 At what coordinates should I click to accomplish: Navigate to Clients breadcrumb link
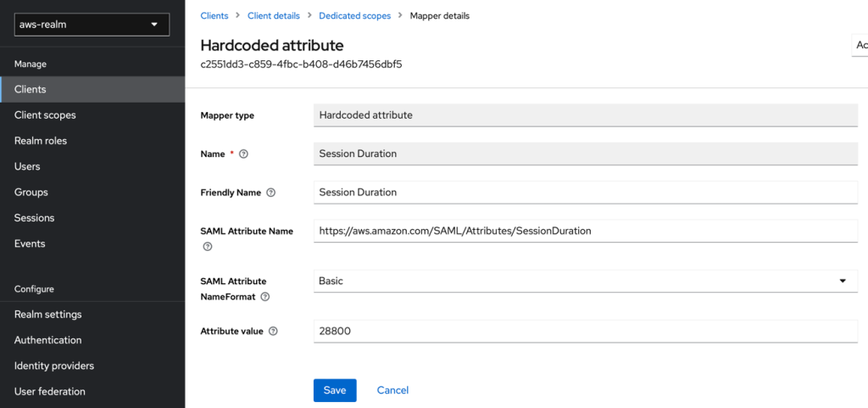click(x=214, y=16)
